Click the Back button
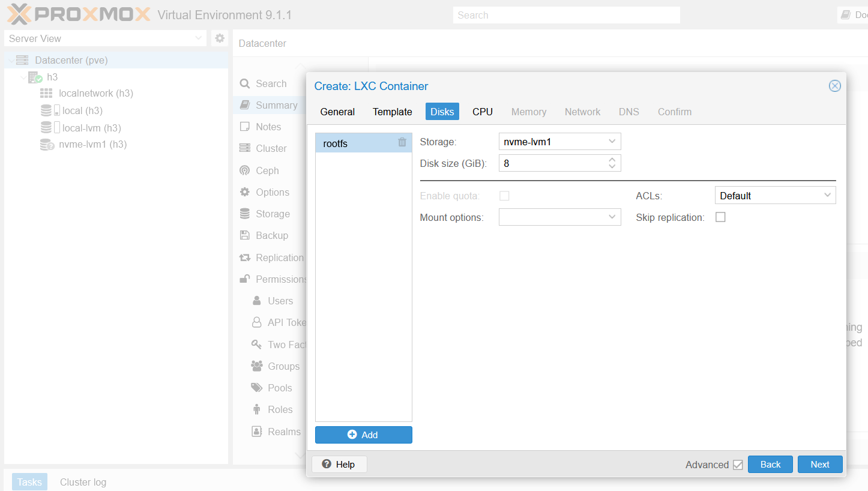Screen dimensions: 868x491 click(x=770, y=464)
